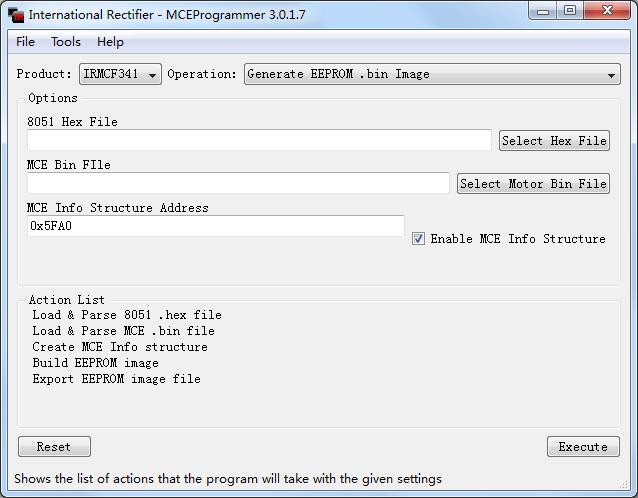Click the MCE Info Structure Address field
The height and width of the screenshot is (498, 638).
tap(216, 226)
